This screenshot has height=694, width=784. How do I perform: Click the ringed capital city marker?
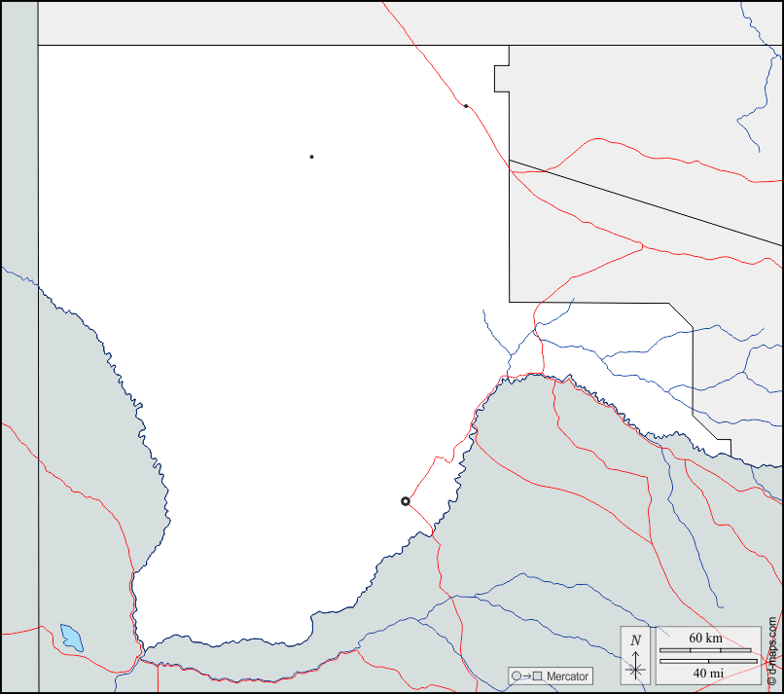(x=406, y=501)
